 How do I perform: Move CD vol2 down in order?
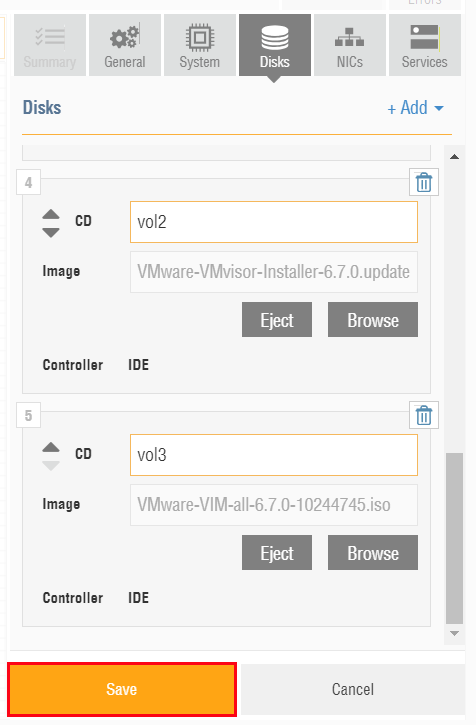point(51,232)
